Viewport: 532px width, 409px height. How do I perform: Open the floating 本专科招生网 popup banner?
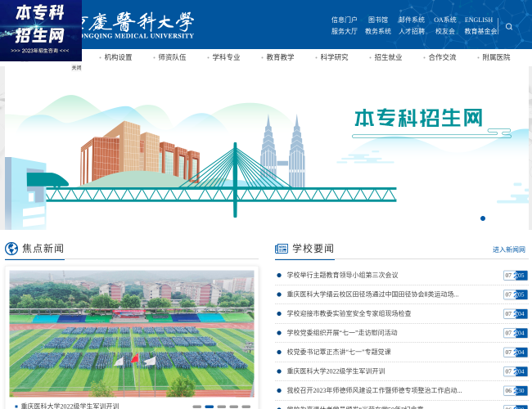[41, 30]
